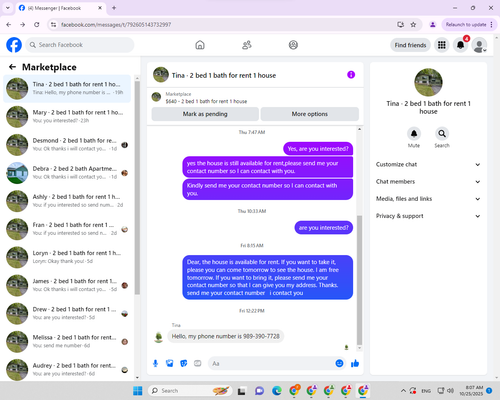Image resolution: width=500 pixels, height=400 pixels.
Task: Attach a file or photo icon
Action: (170, 363)
